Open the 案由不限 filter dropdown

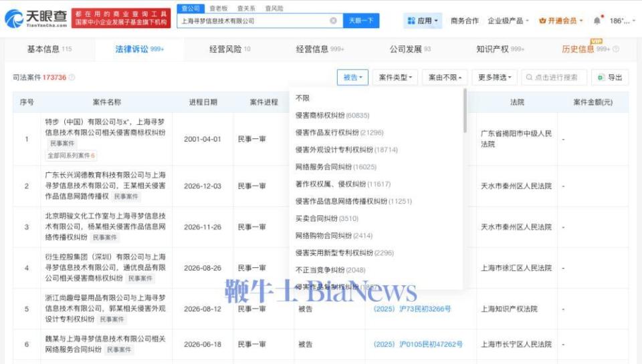(x=445, y=77)
